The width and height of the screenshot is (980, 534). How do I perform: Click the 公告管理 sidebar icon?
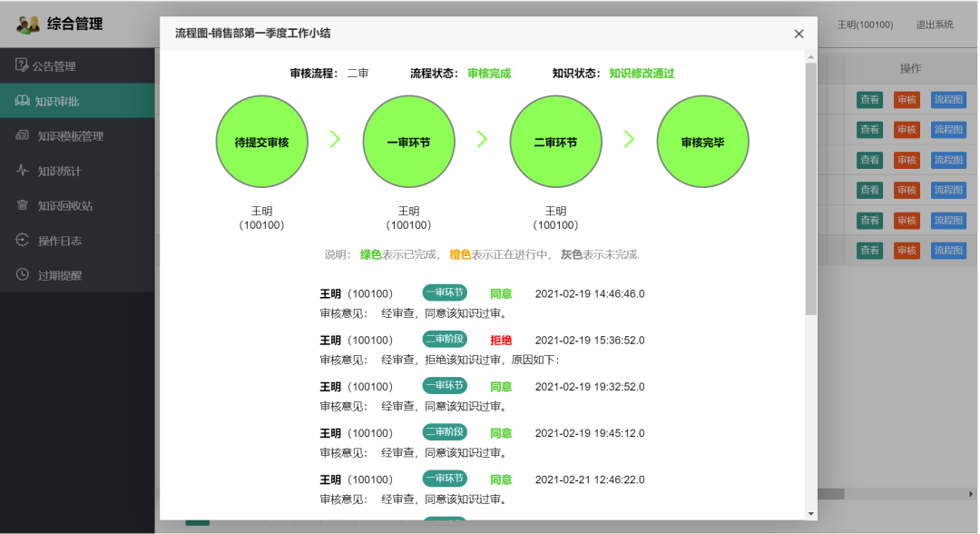coord(22,65)
